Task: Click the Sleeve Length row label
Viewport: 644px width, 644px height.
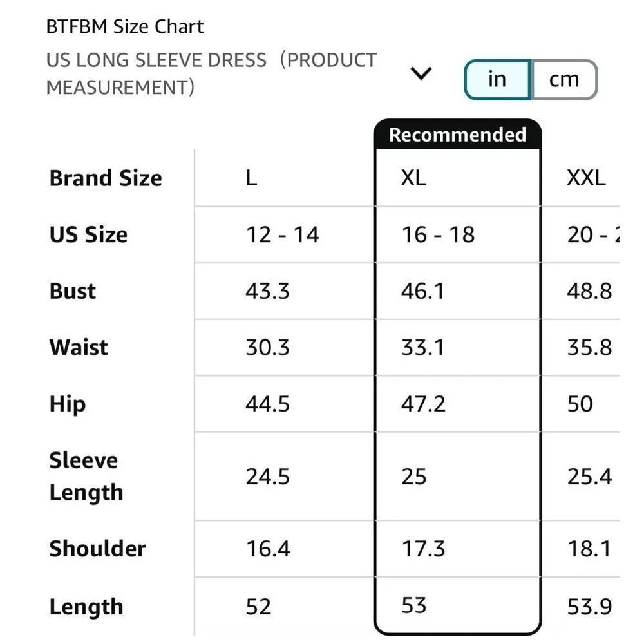Action: tap(85, 476)
